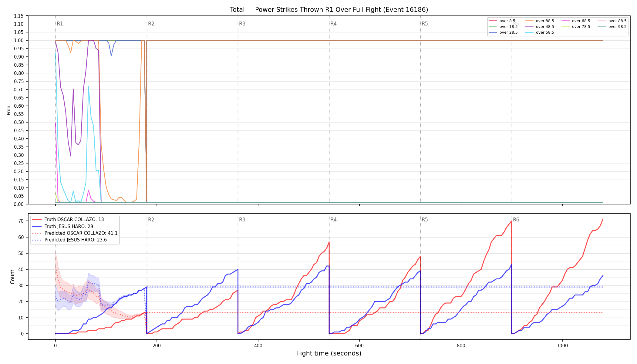Click the 50 tick on the Count axis
Screen dimensions: 637x364
click(x=21, y=253)
